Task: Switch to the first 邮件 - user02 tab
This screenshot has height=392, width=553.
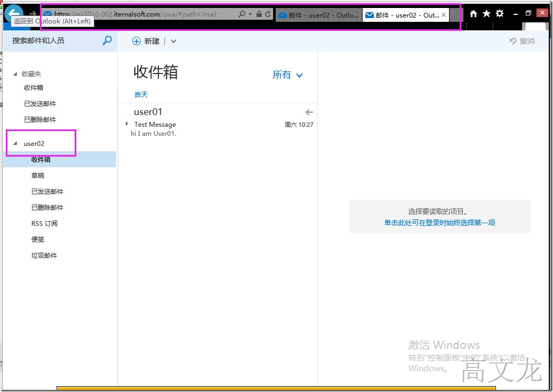Action: [x=319, y=15]
